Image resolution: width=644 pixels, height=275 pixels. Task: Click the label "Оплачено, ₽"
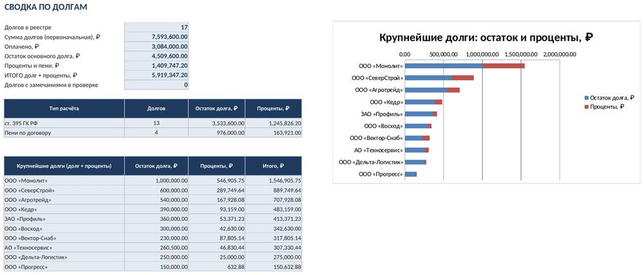point(21,46)
